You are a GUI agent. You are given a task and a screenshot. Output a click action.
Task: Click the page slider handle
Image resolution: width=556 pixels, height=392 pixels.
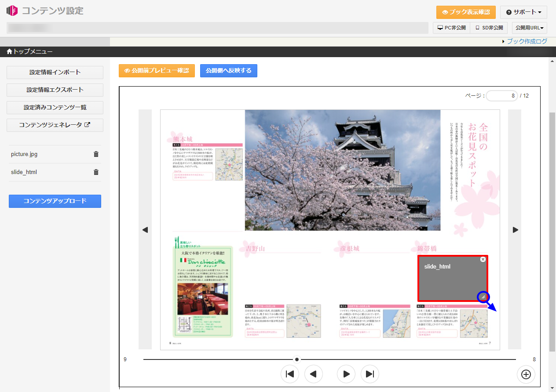(x=297, y=359)
